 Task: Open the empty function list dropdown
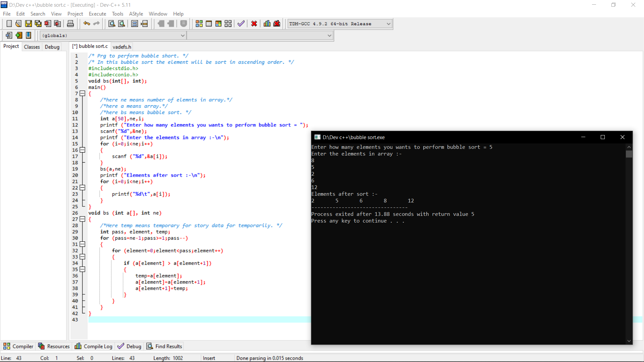(260, 36)
